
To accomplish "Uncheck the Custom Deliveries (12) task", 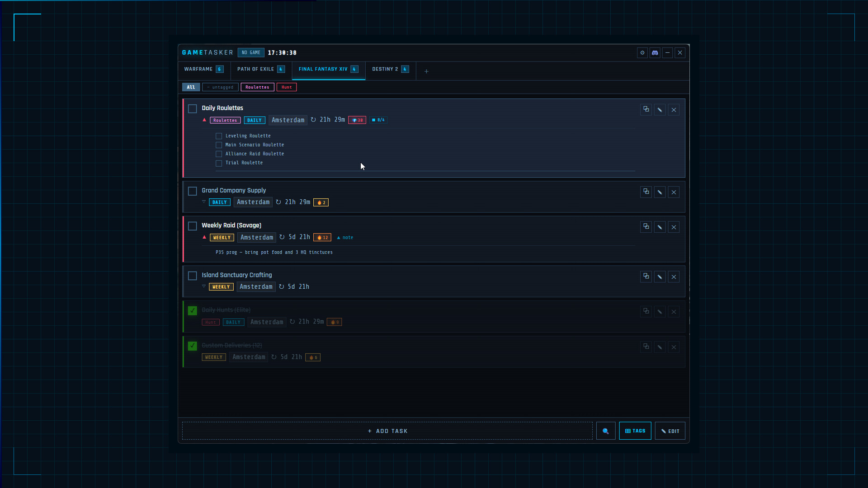I will click(x=193, y=346).
